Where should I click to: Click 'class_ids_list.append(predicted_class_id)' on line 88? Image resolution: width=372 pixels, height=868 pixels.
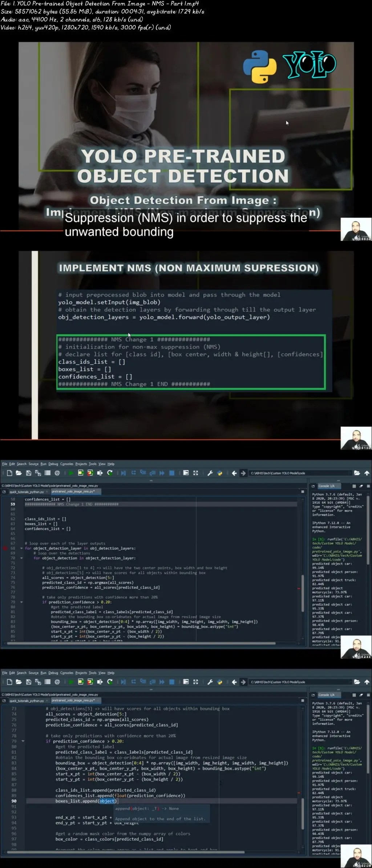[x=106, y=790]
